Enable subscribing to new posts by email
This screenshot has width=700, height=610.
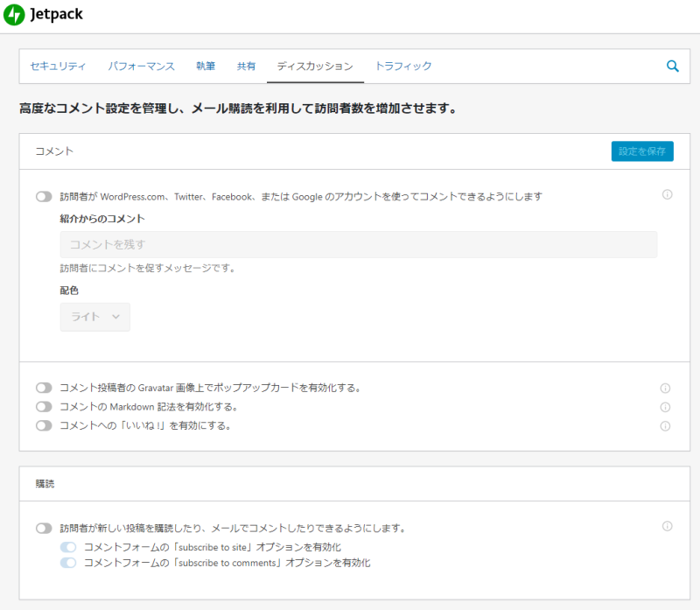pyautogui.click(x=44, y=529)
